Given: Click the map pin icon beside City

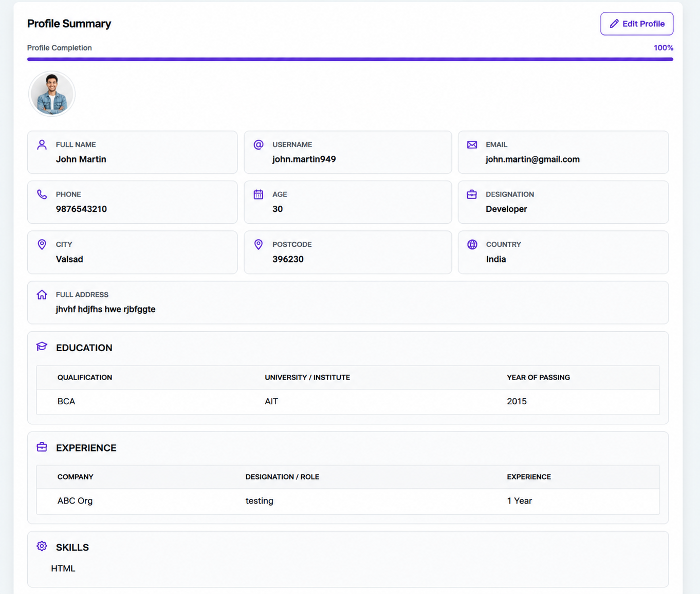Looking at the screenshot, I should (42, 244).
